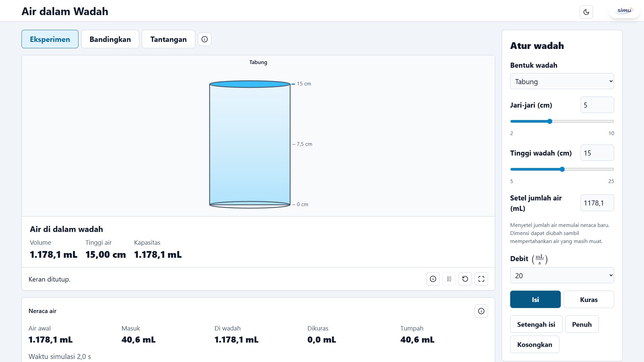This screenshot has width=644, height=362.
Task: Focus the Tinggi wadah value field
Action: (597, 153)
